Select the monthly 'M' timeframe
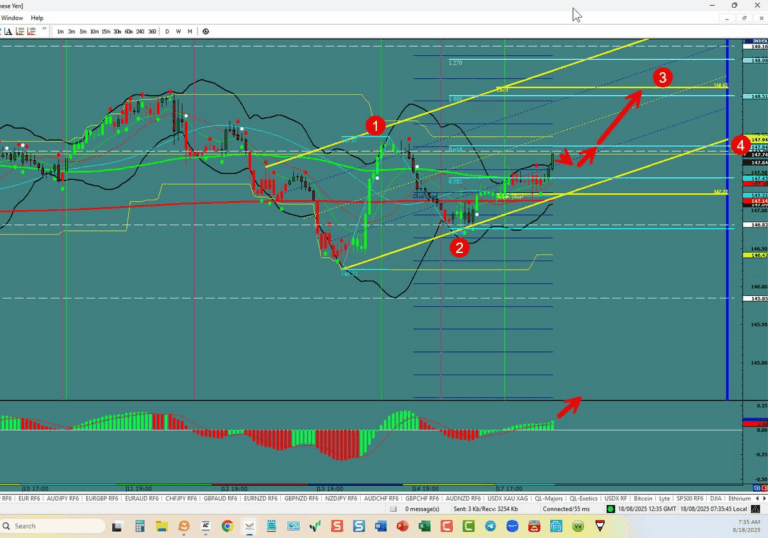 [x=190, y=31]
